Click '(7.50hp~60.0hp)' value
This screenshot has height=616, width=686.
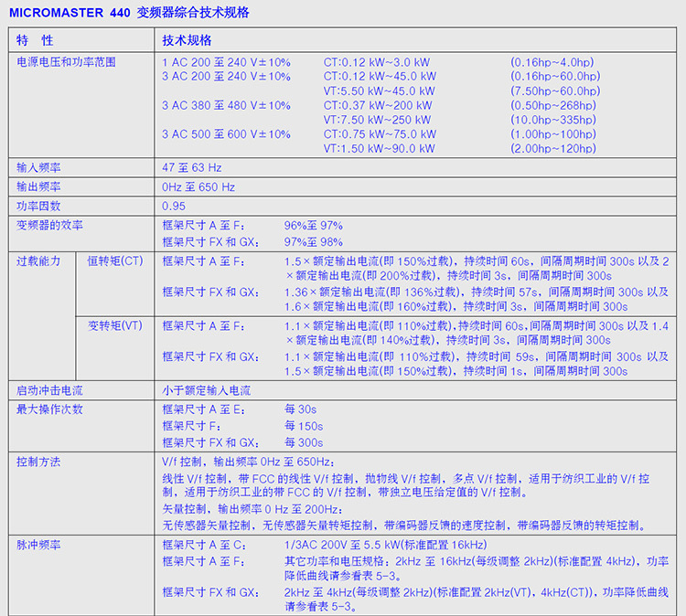click(x=555, y=90)
